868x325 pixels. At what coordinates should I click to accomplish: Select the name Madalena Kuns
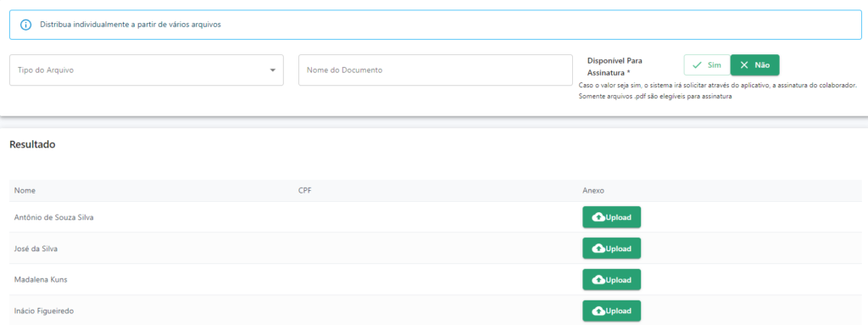41,279
